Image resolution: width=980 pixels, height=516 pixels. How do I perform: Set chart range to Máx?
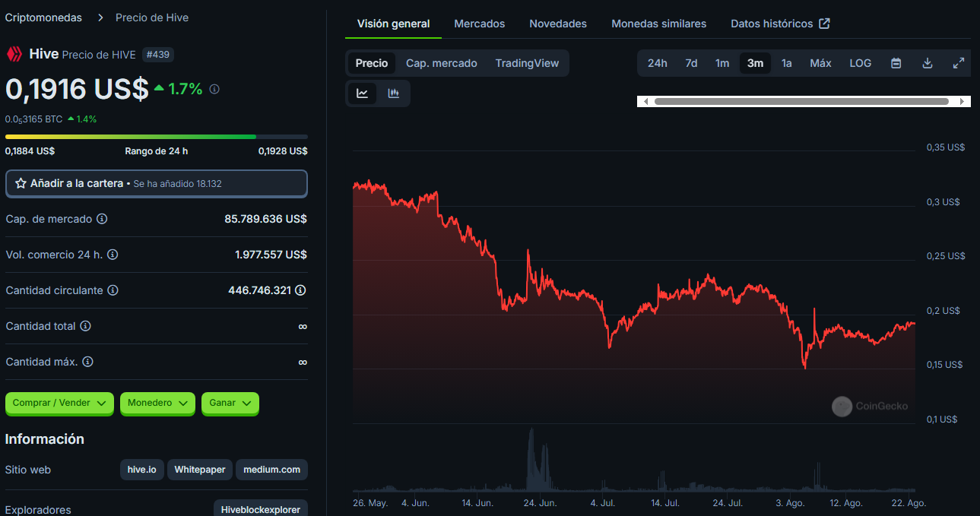[820, 63]
